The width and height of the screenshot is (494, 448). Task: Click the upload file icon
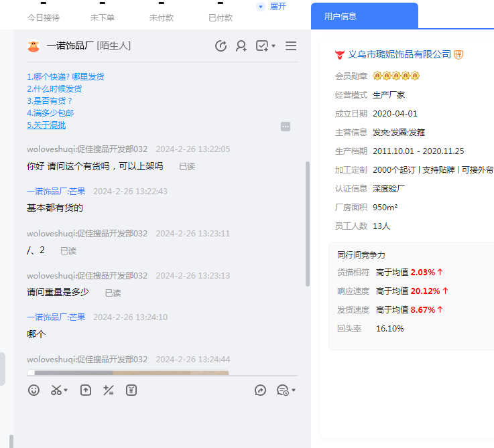(x=86, y=390)
